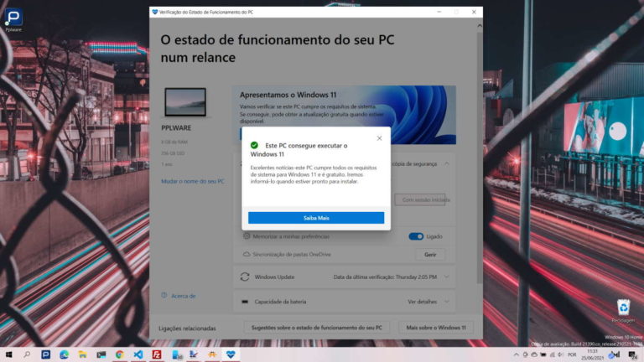644x362 pixels.
Task: Expand the Capacidade da bateria section
Action: pyautogui.click(x=447, y=301)
